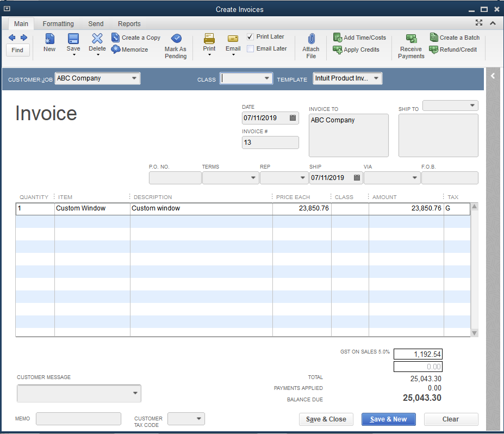
Task: Clear the invoice form
Action: coord(450,419)
